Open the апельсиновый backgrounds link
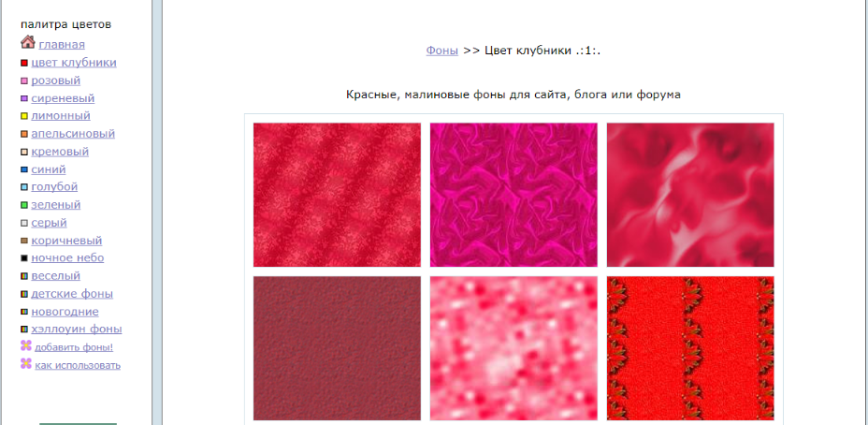 click(73, 134)
